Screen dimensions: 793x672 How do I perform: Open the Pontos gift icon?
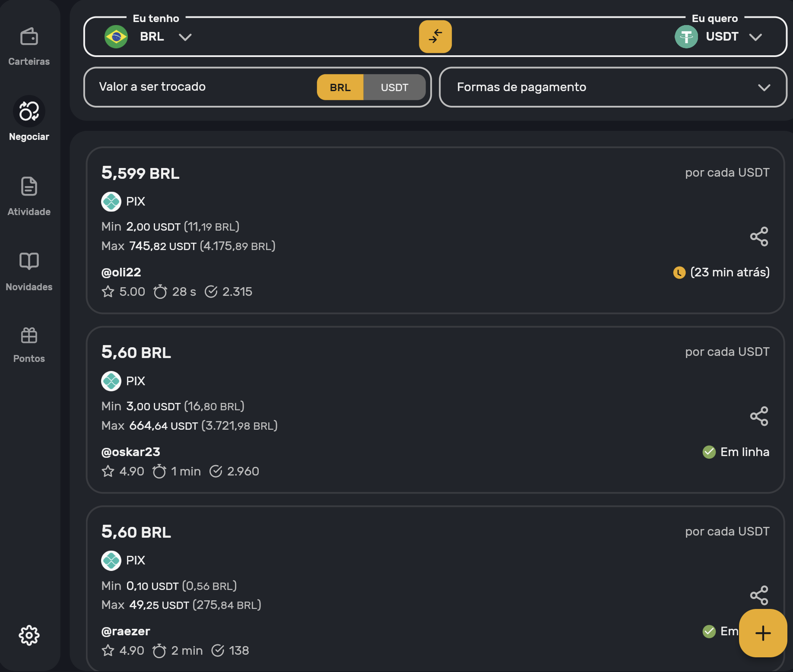pyautogui.click(x=29, y=336)
